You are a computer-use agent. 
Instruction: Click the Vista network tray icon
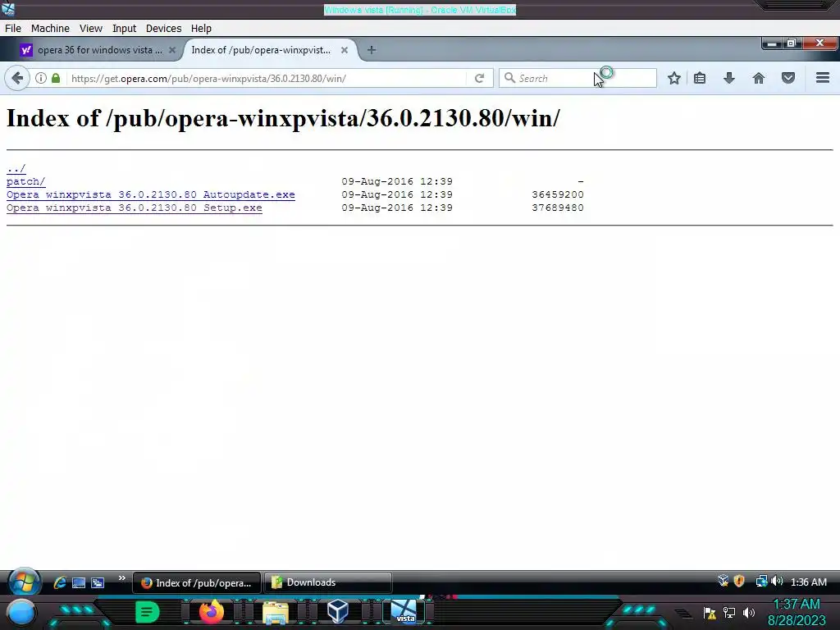click(x=761, y=582)
